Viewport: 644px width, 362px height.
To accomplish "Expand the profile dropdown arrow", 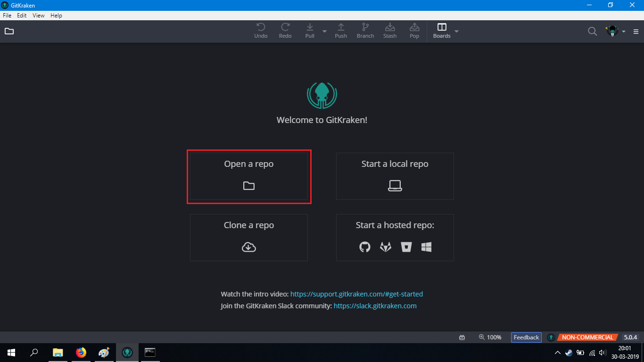I will click(624, 32).
